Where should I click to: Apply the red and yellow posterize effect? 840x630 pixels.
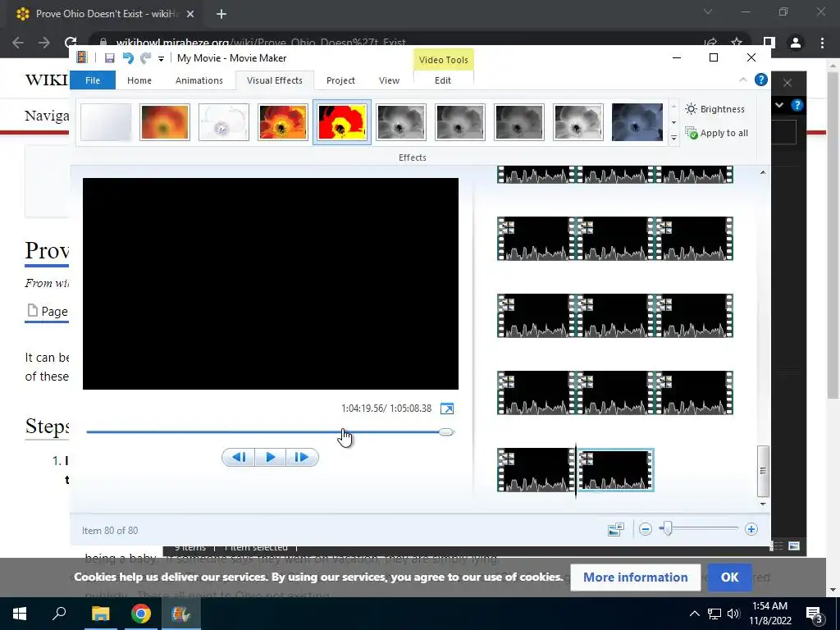342,123
